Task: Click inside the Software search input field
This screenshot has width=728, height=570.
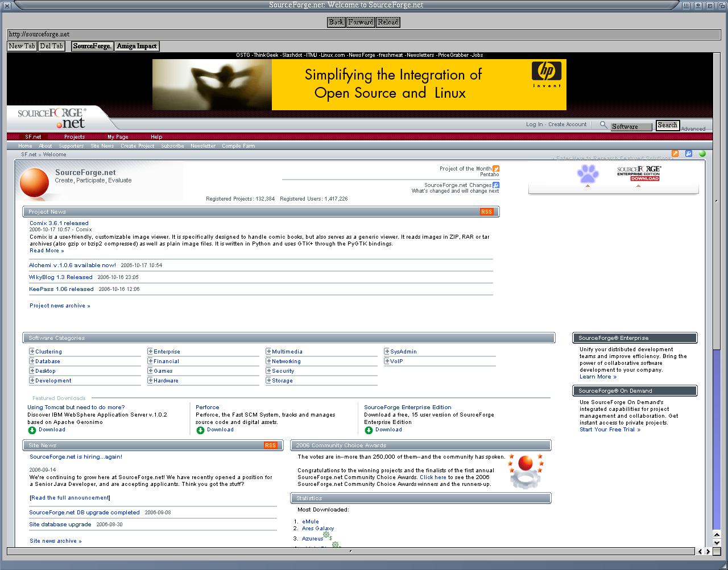Action: 631,127
